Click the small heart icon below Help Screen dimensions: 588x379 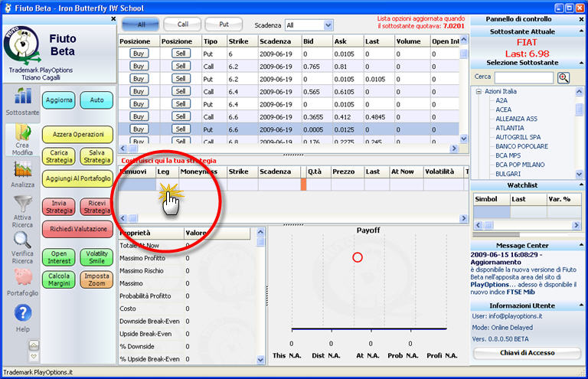pyautogui.click(x=34, y=357)
